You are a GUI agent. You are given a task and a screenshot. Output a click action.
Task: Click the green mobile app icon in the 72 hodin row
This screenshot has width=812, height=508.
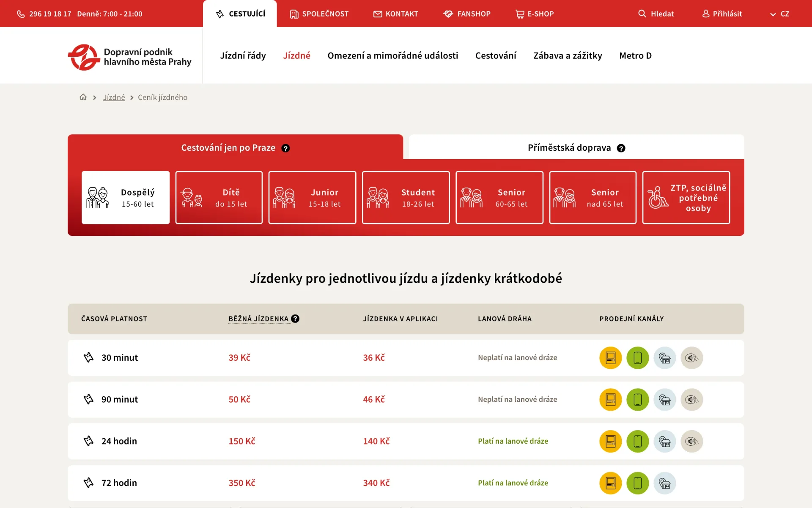click(x=637, y=483)
